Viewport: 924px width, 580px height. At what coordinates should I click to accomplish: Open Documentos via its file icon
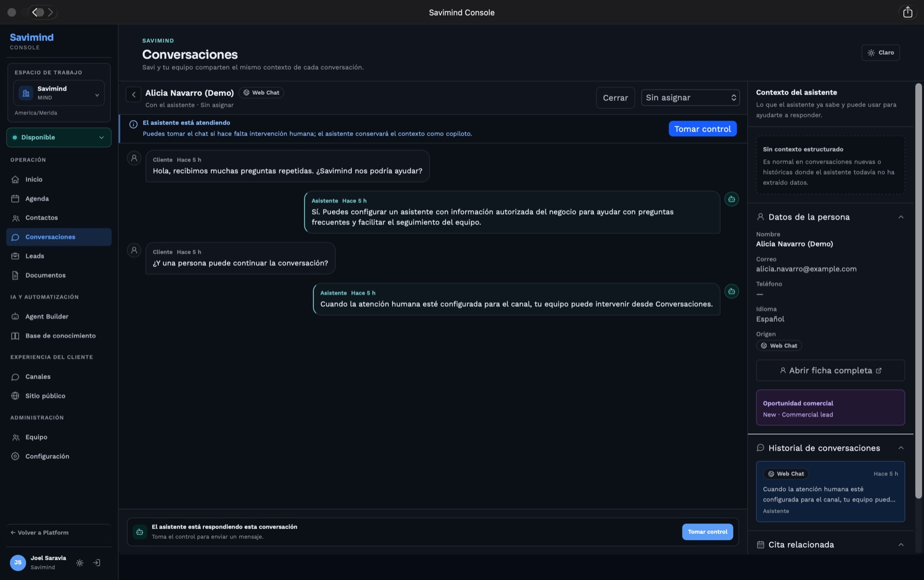16,276
